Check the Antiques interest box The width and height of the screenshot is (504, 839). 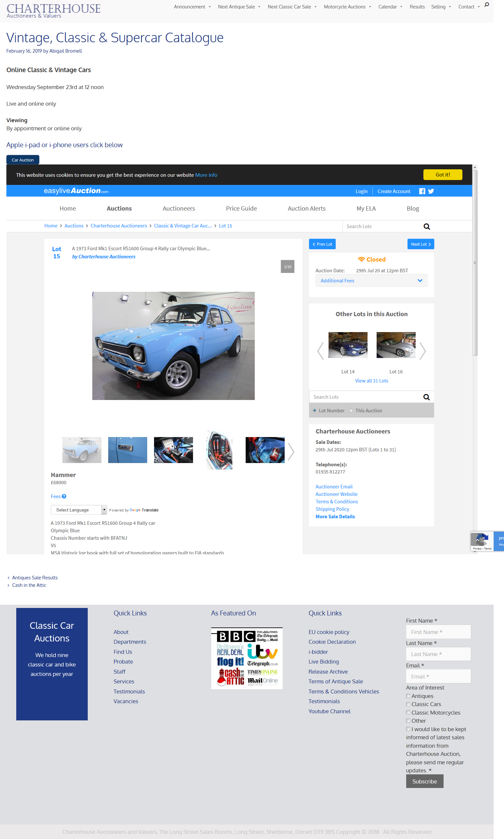(408, 696)
